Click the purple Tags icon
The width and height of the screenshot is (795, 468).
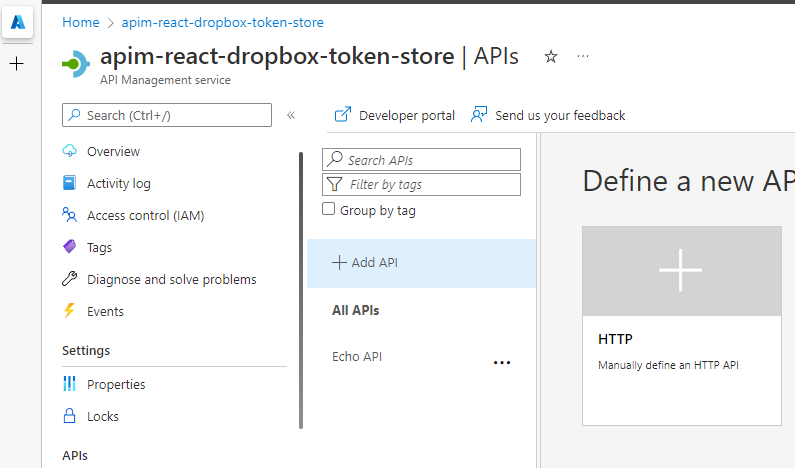pos(69,246)
